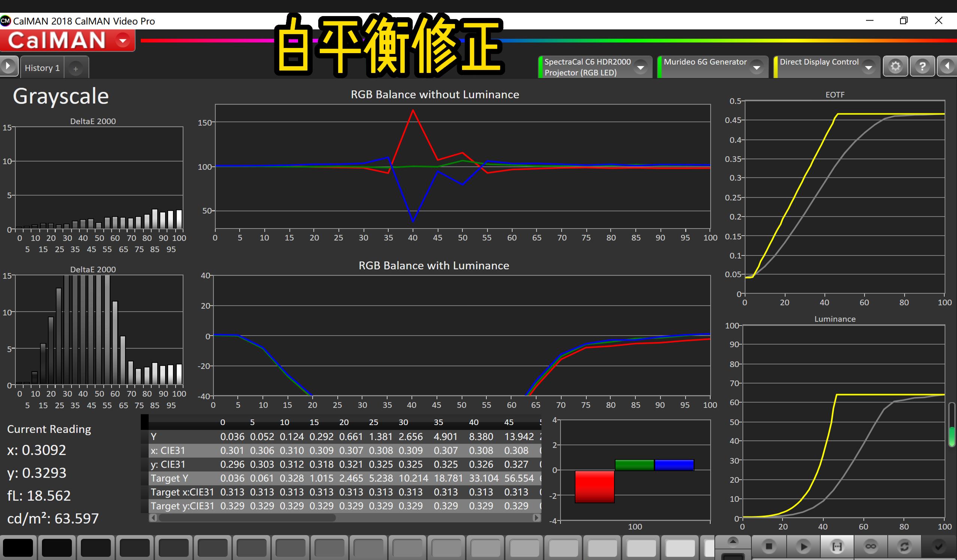
Task: Select the black 0% grayscale swatch
Action: tap(18, 548)
